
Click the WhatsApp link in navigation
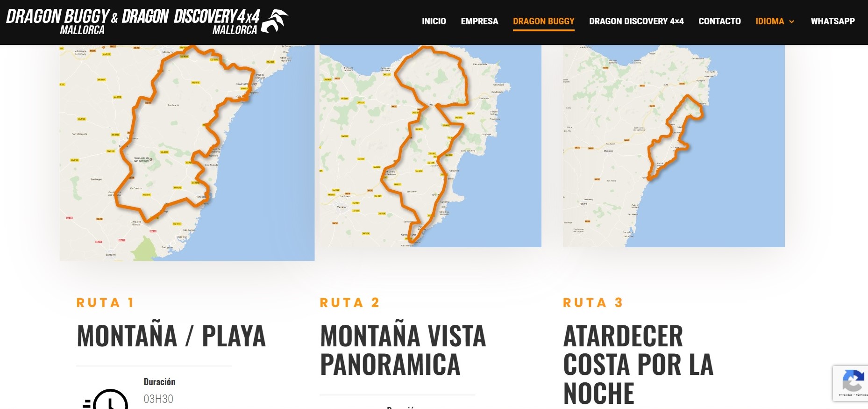tap(832, 21)
